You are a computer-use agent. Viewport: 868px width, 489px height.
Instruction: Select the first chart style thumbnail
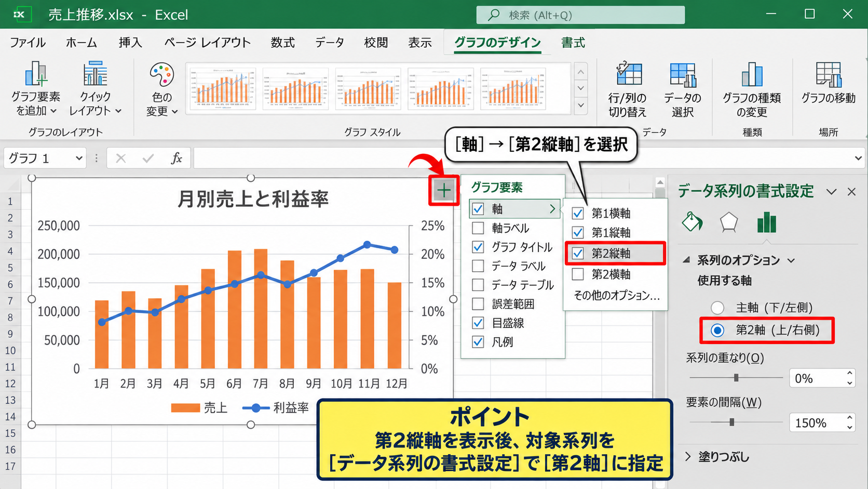click(223, 88)
